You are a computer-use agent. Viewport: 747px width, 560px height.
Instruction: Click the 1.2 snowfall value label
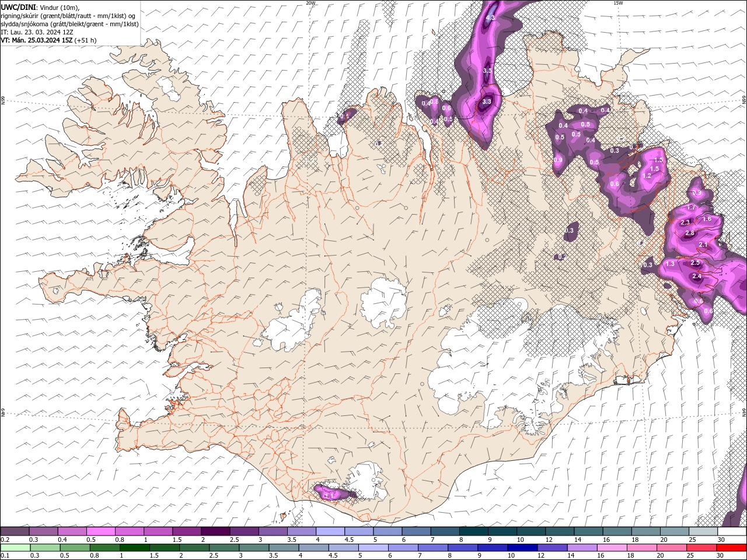click(x=647, y=176)
